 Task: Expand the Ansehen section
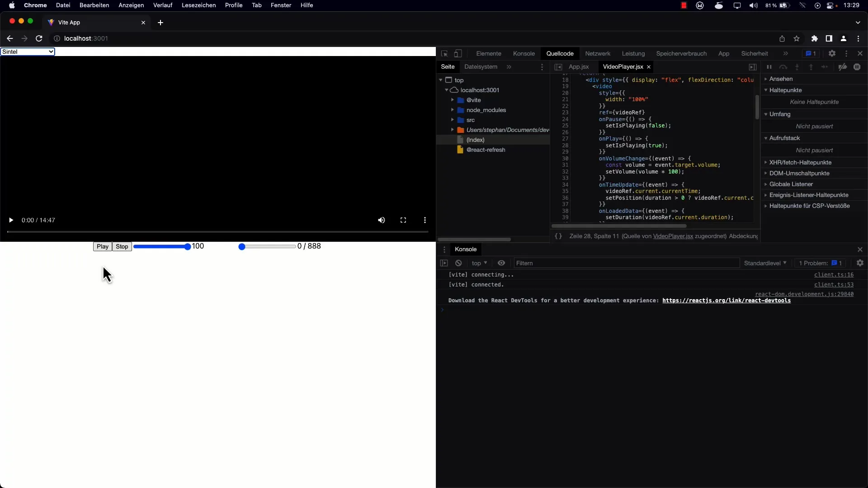tap(781, 79)
